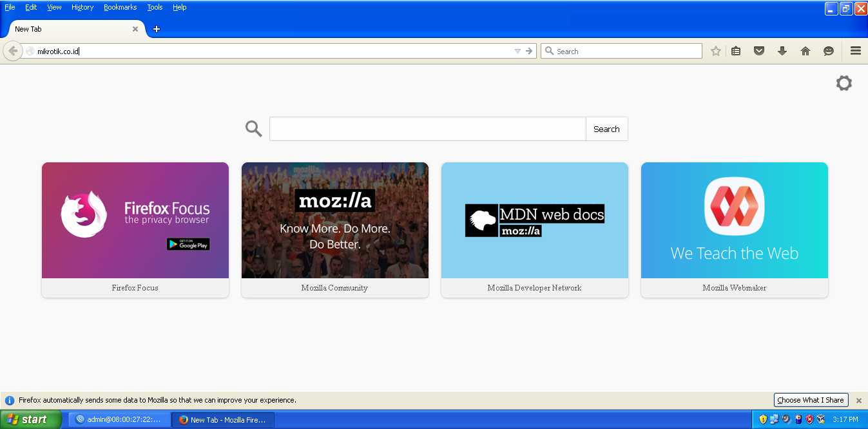Open the Downloads arrow icon
The height and width of the screenshot is (429, 868).
(x=782, y=51)
